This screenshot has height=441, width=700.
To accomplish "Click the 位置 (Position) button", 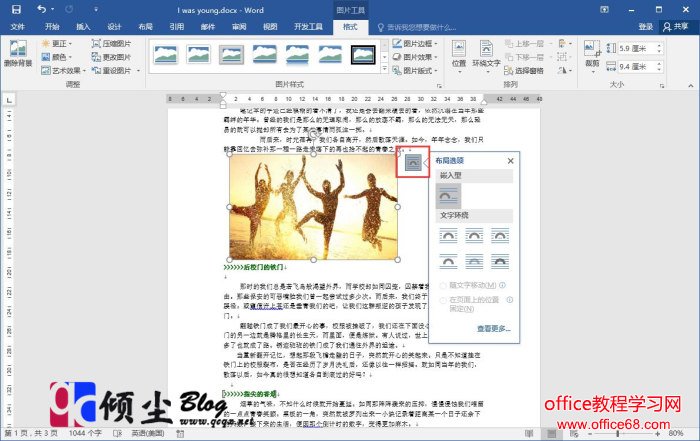I will (458, 57).
